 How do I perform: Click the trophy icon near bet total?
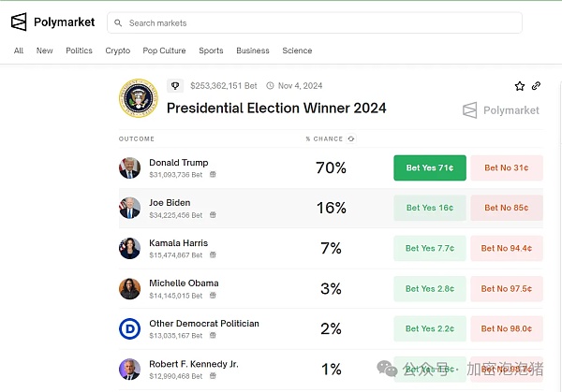point(175,85)
